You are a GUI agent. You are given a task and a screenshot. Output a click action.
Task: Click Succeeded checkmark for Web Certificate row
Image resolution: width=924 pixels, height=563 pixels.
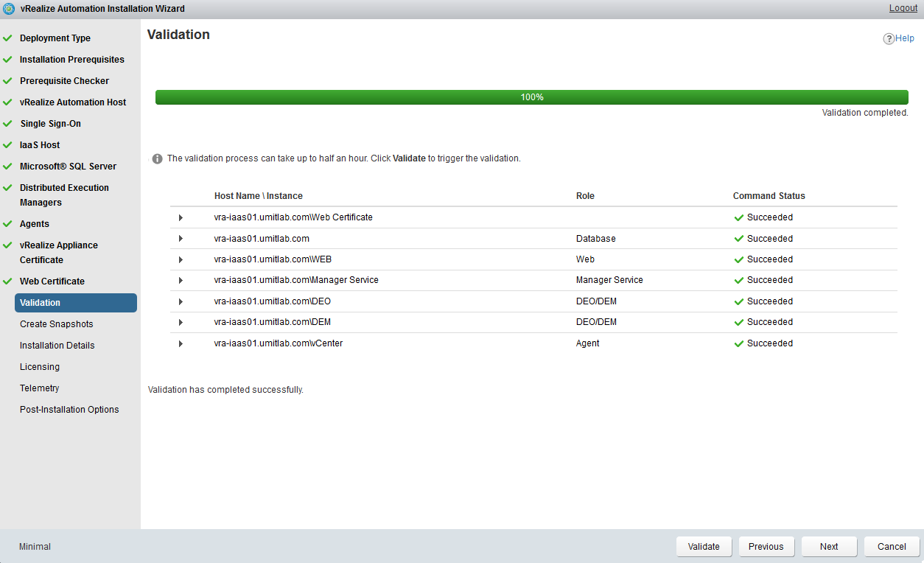click(739, 218)
